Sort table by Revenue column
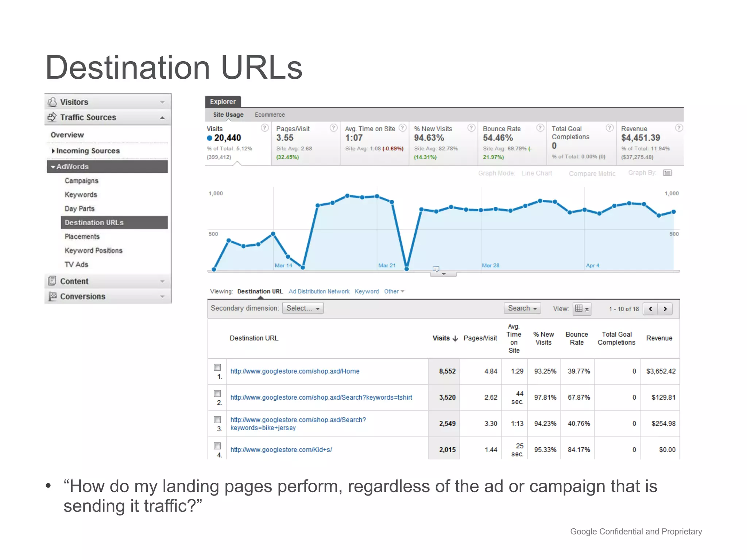747x560 pixels. click(659, 338)
